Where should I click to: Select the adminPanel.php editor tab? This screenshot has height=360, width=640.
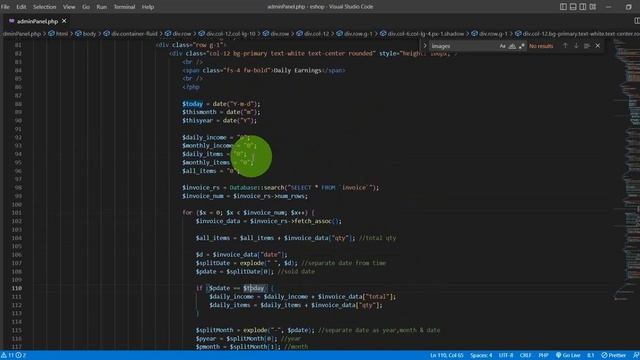click(x=37, y=21)
